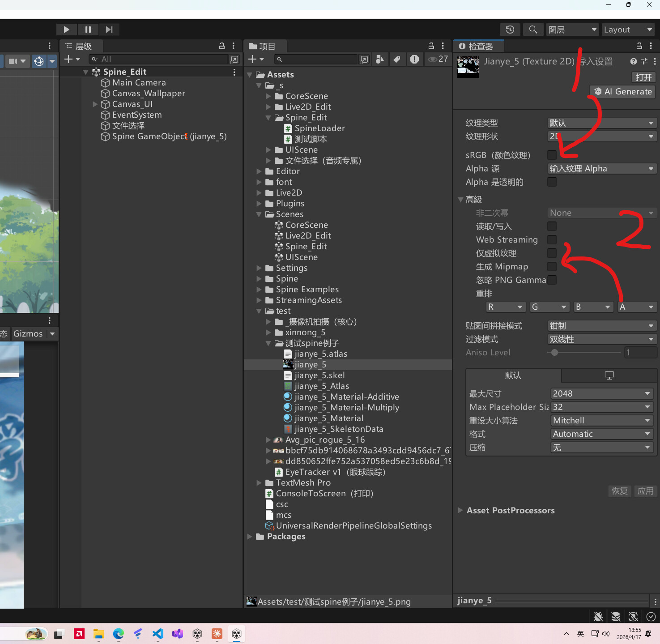This screenshot has height=644, width=660.
Task: Open the Max Size 2048 dropdown
Action: 601,393
